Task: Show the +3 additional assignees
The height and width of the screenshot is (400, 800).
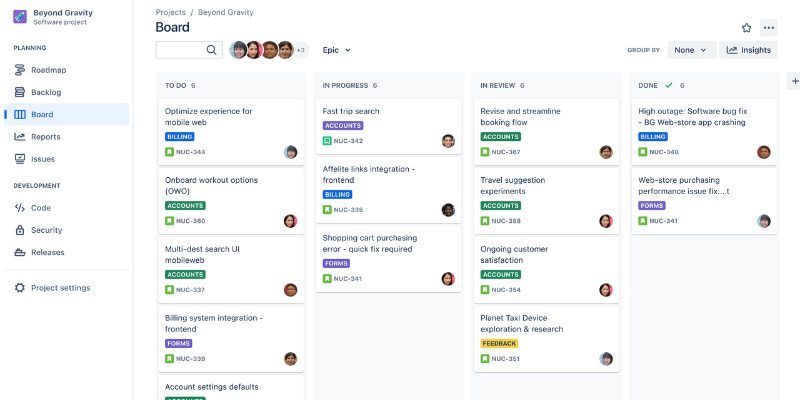Action: (300, 50)
